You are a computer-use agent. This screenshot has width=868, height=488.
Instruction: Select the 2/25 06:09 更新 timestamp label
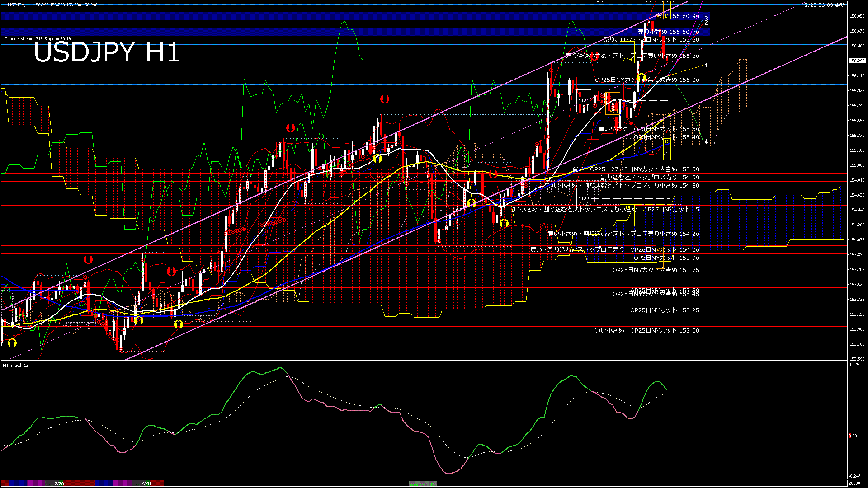click(x=824, y=5)
